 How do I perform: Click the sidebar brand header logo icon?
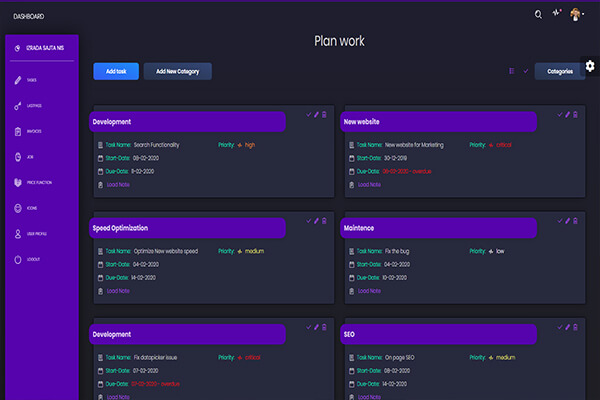(17, 48)
